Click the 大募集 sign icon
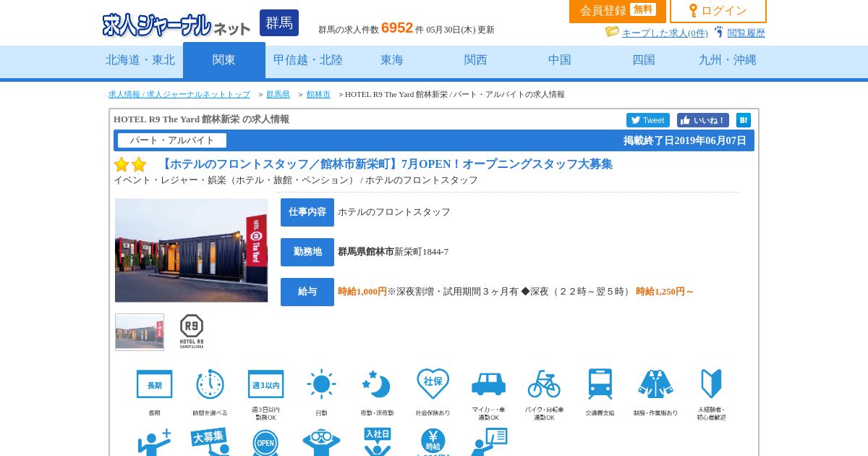Screen dimensions: 868x456 pyautogui.click(x=210, y=442)
